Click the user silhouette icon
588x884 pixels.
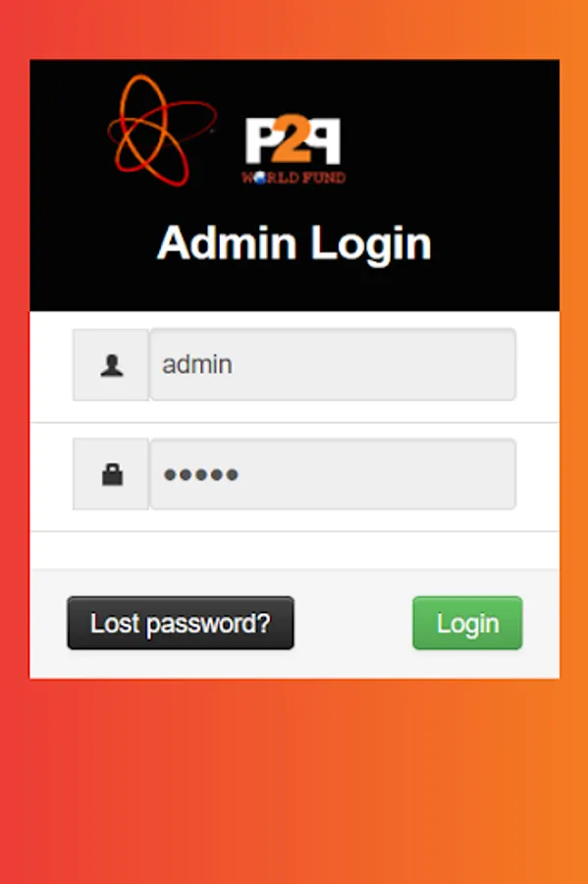click(x=112, y=365)
